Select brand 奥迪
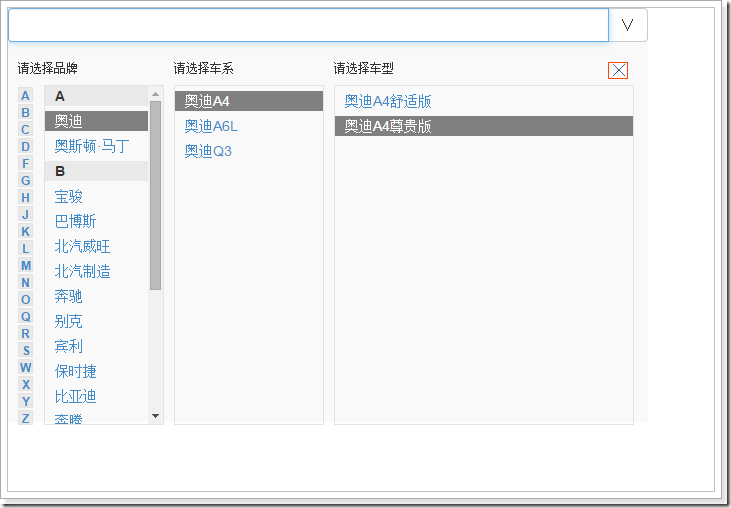Image resolution: width=731 pixels, height=508 pixels. coord(97,121)
